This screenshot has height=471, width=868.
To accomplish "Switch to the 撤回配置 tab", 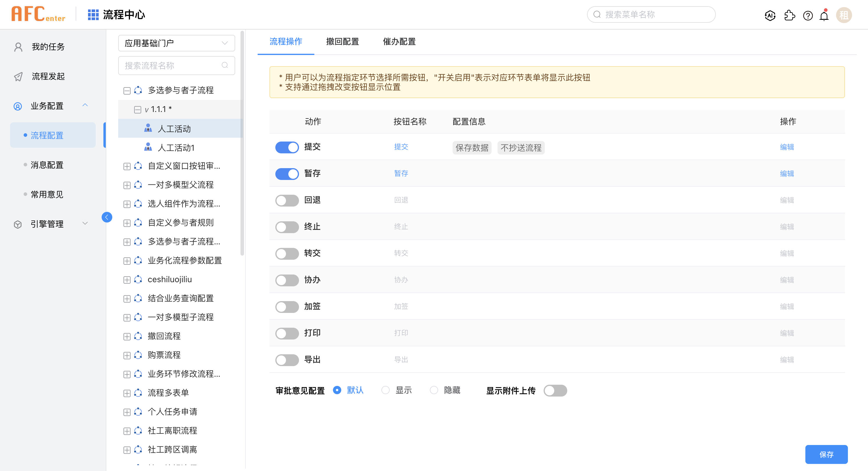I will [342, 41].
